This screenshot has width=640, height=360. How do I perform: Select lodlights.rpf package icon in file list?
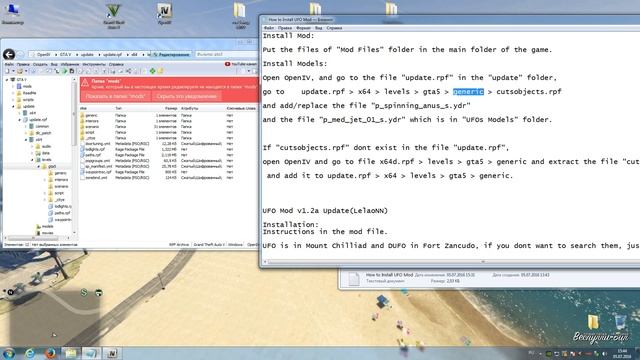click(x=82, y=149)
